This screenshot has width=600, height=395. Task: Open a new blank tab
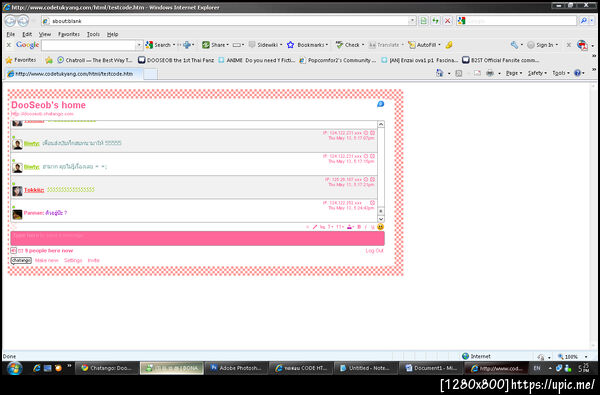pos(150,74)
